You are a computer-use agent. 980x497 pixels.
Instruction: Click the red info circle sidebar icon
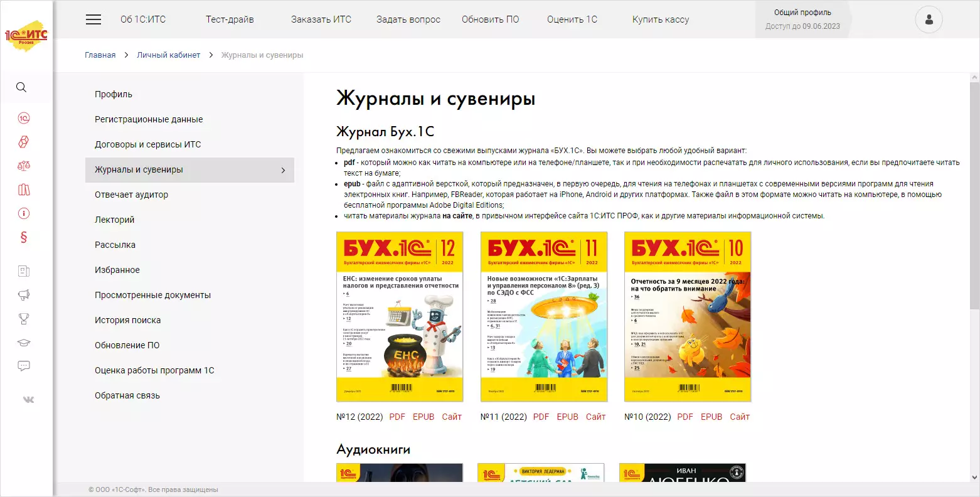click(x=24, y=213)
